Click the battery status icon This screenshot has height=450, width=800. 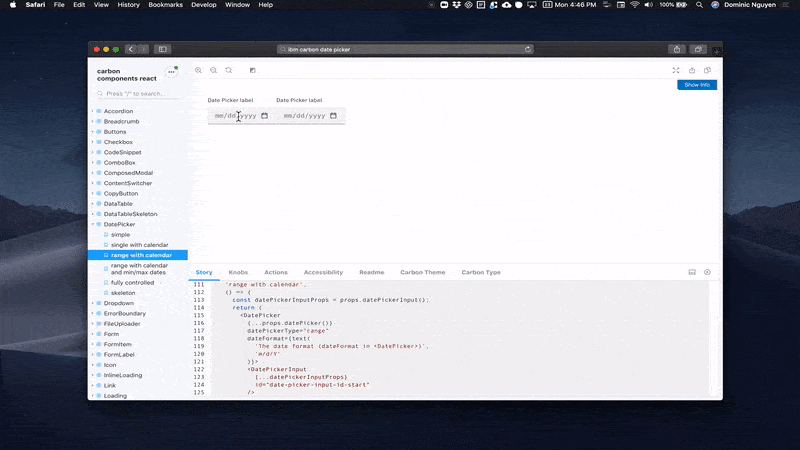(x=681, y=5)
